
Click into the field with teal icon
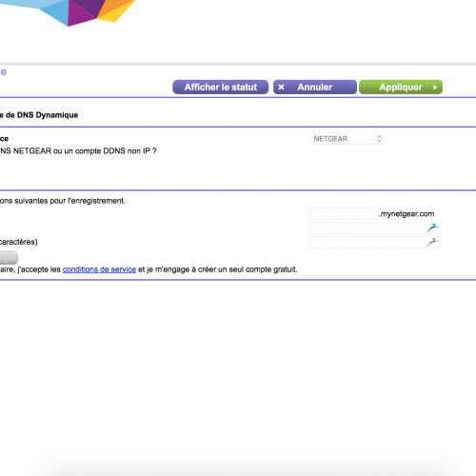tap(375, 228)
